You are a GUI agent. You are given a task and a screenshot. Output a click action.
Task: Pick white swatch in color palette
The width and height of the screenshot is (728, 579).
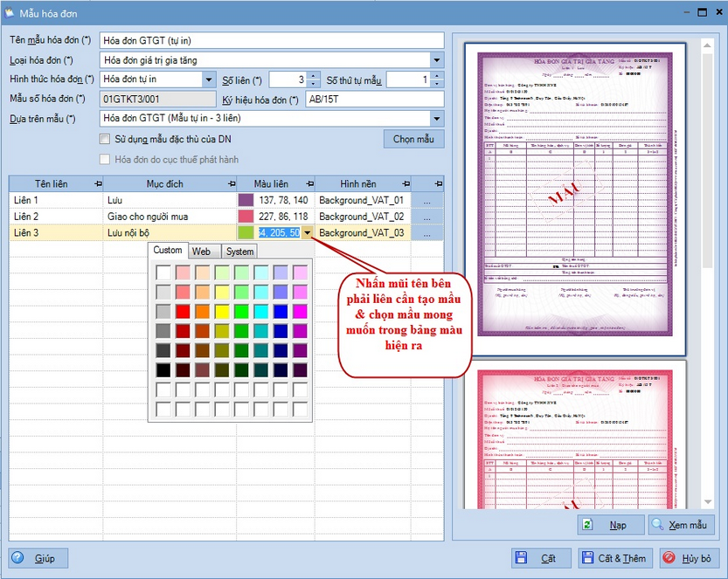(163, 272)
